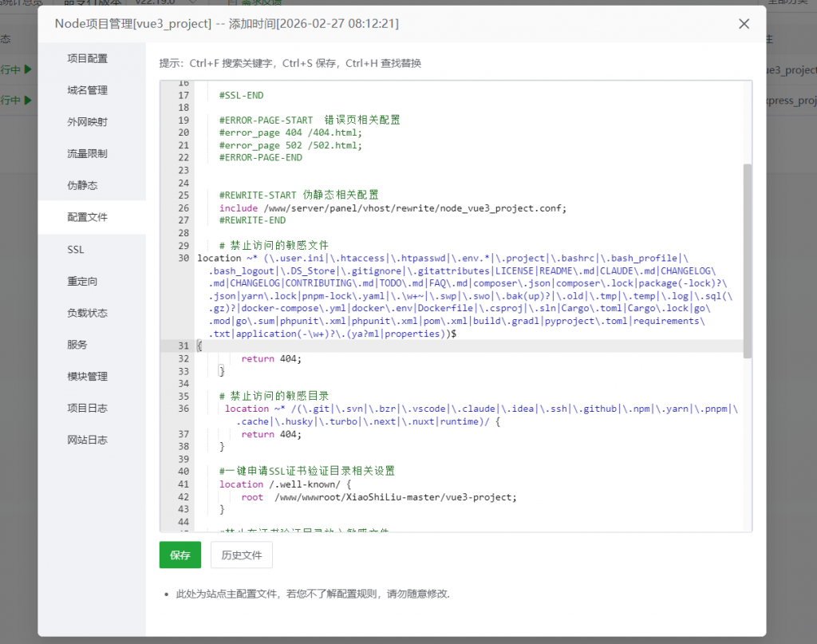817x644 pixels.
Task: Select 模块管理 in sidebar
Action: pyautogui.click(x=87, y=376)
